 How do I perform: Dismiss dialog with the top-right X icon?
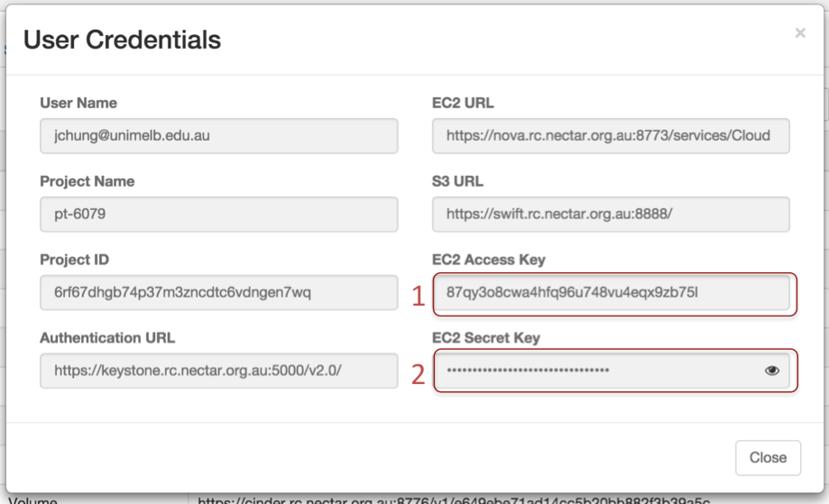coord(800,33)
